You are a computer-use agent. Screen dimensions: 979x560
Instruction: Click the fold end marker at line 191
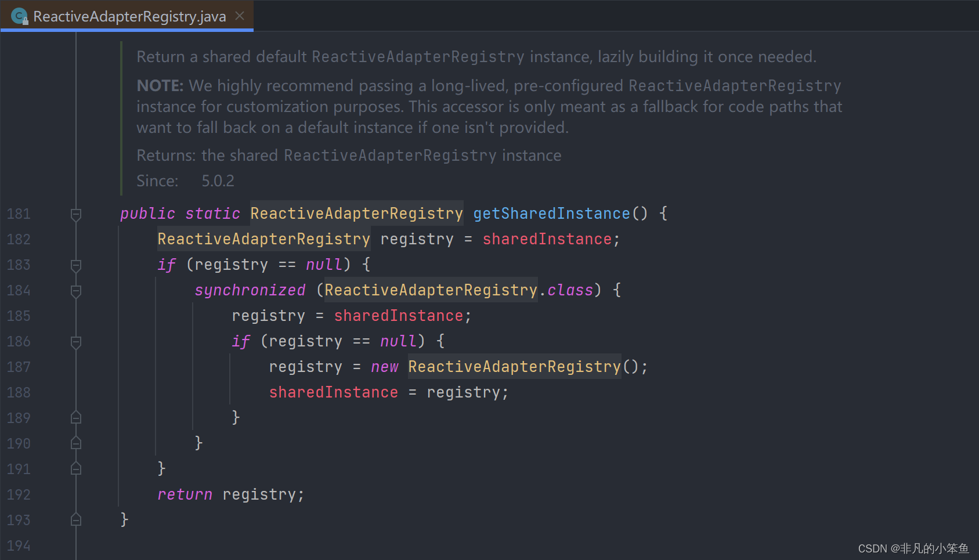pos(75,469)
